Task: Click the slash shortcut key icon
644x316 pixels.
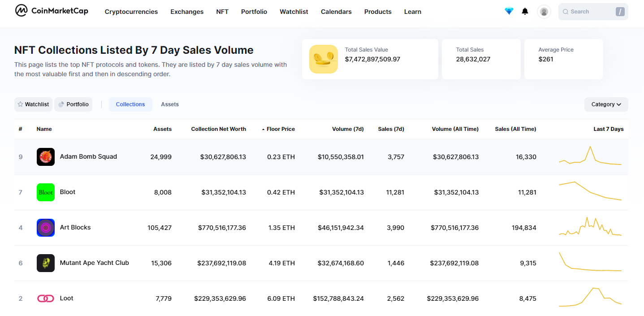Action: (x=620, y=12)
